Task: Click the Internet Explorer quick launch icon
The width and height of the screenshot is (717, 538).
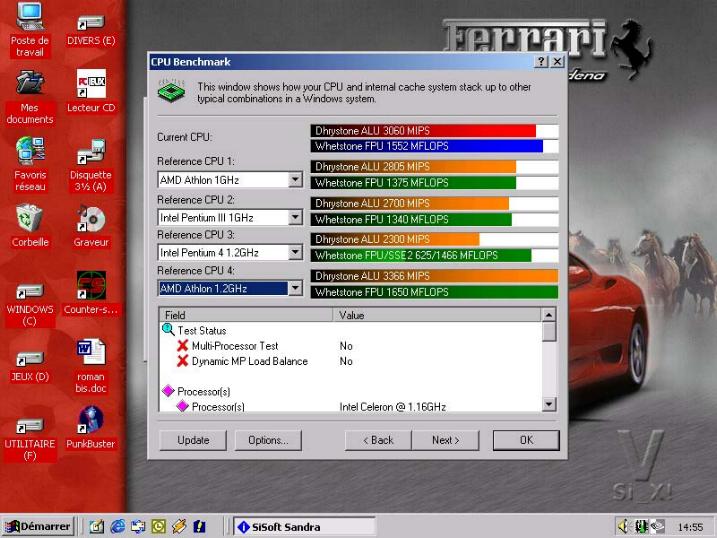Action: [x=118, y=526]
